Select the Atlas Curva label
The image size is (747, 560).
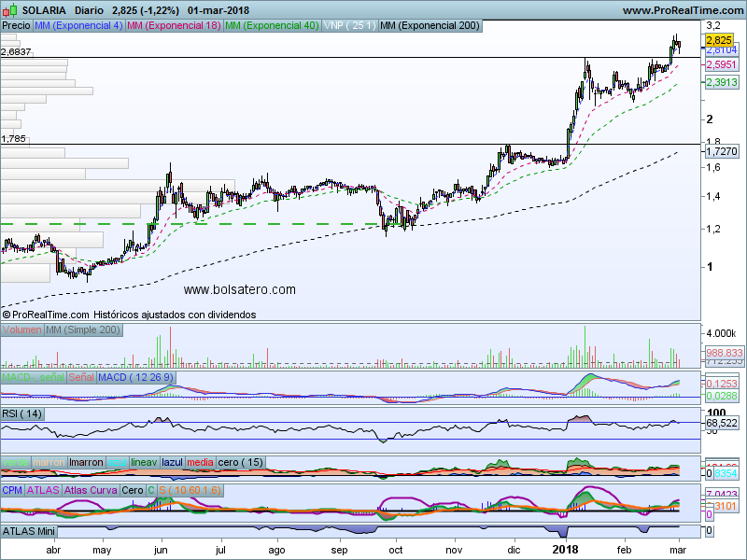coord(92,489)
